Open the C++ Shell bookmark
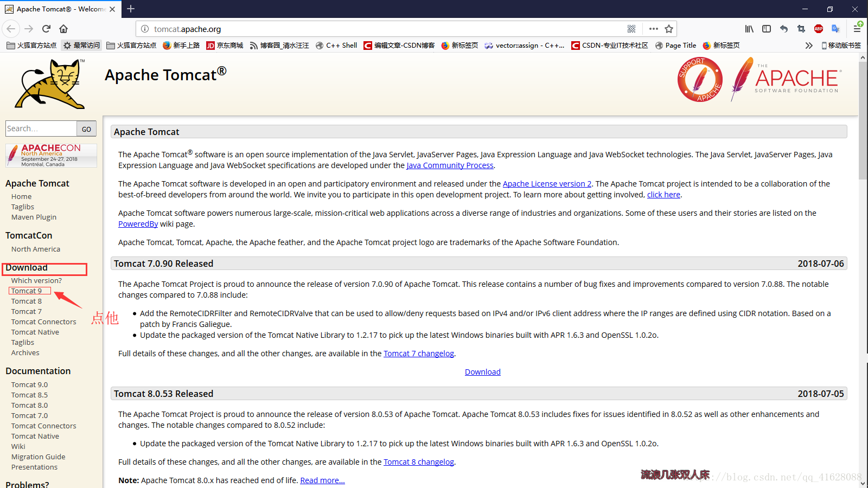The width and height of the screenshot is (868, 488). pos(336,46)
